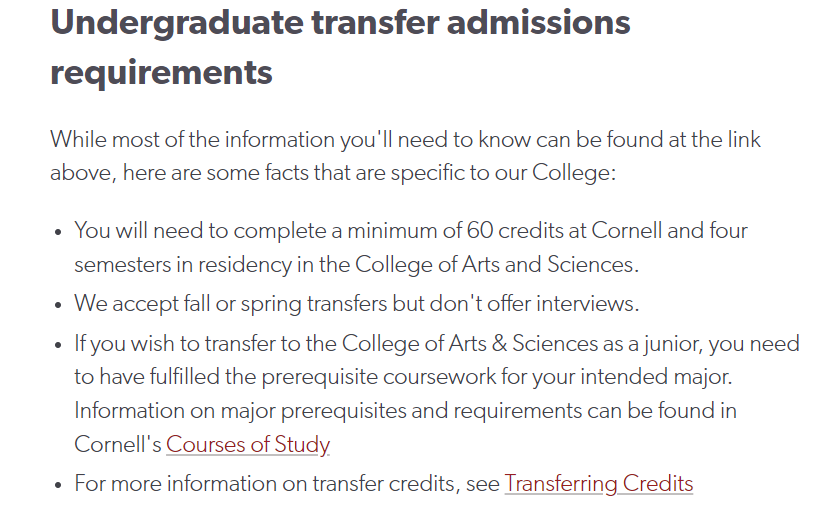Click the sentence 'Information on major prerequisites'

click(406, 411)
